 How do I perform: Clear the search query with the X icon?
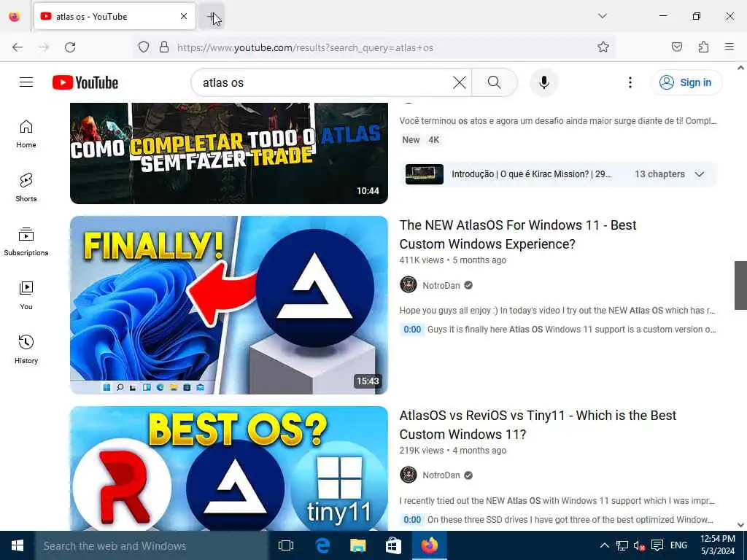click(x=460, y=82)
